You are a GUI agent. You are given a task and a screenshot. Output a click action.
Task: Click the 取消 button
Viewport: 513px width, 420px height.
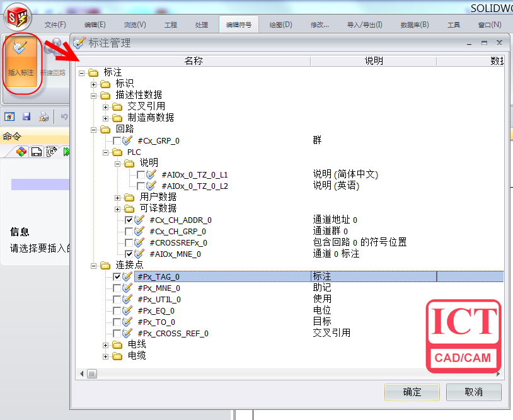tap(473, 392)
